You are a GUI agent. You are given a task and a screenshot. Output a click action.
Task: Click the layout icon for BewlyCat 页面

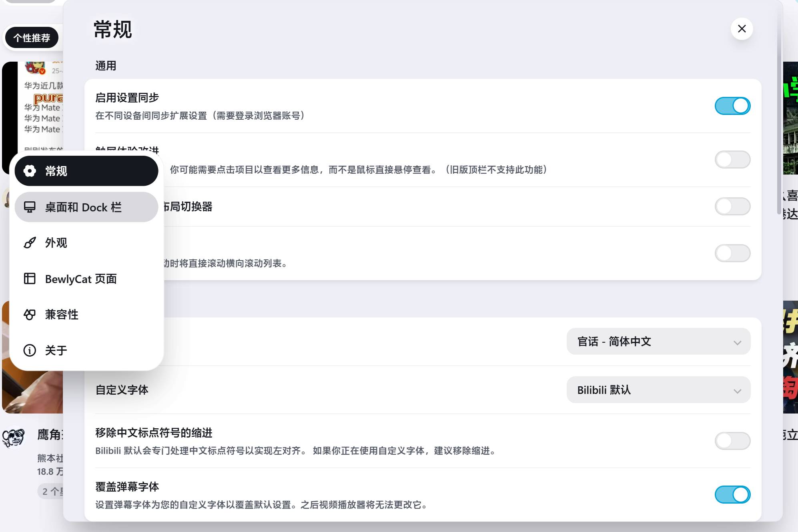30,279
